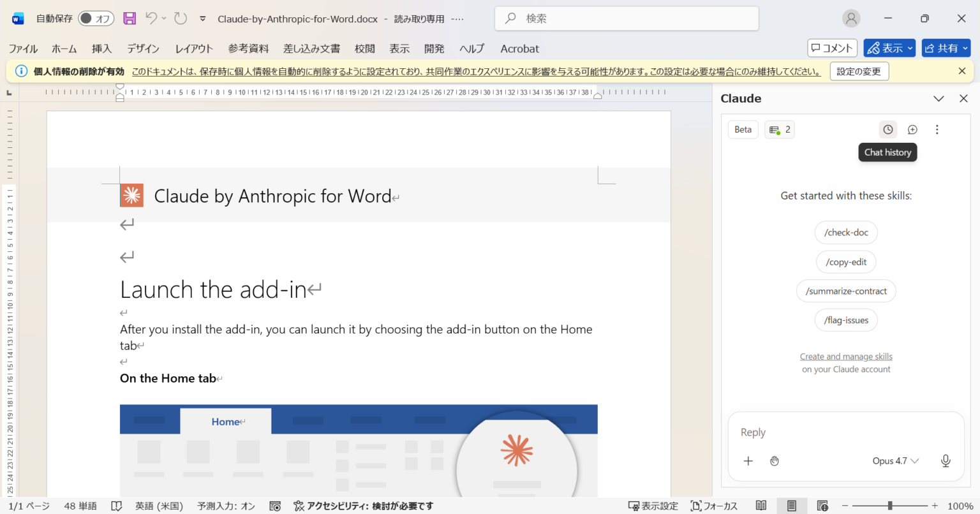
Task: Undo the last action
Action: (x=151, y=18)
